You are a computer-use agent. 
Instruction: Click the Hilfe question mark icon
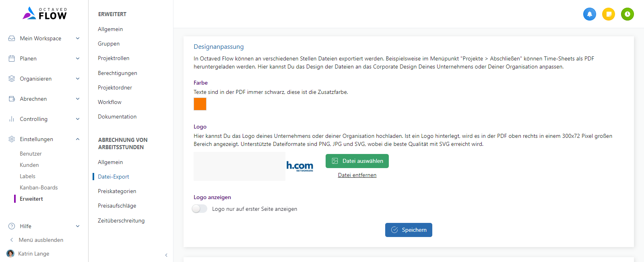pos(12,226)
